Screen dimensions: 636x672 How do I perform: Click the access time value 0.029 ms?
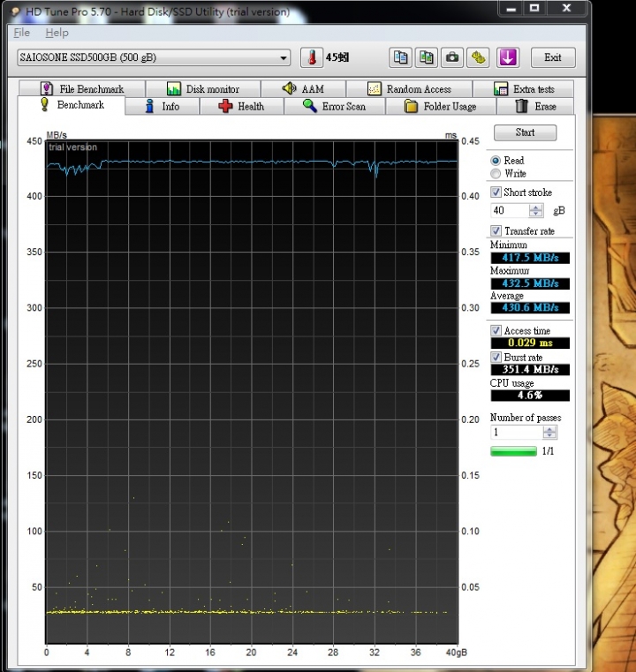(x=530, y=343)
